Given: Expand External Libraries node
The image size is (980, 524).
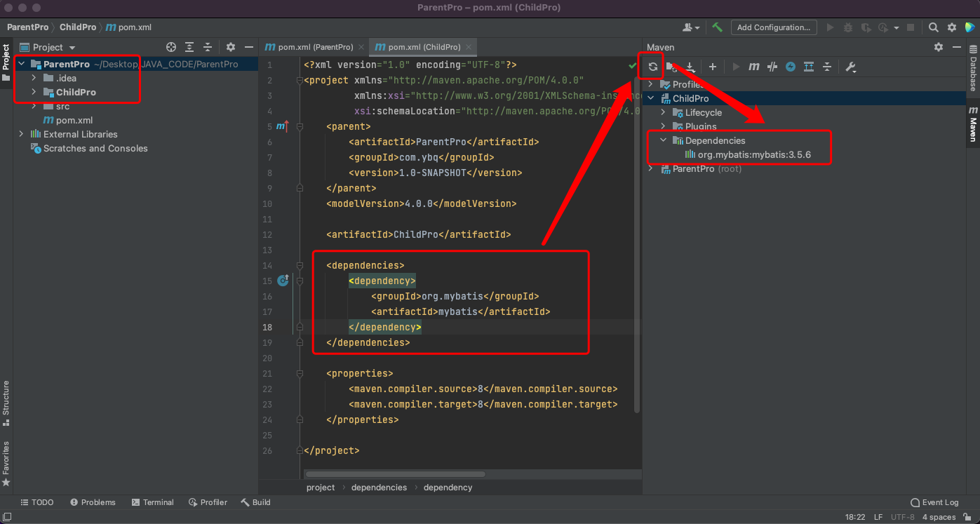Looking at the screenshot, I should pos(22,134).
